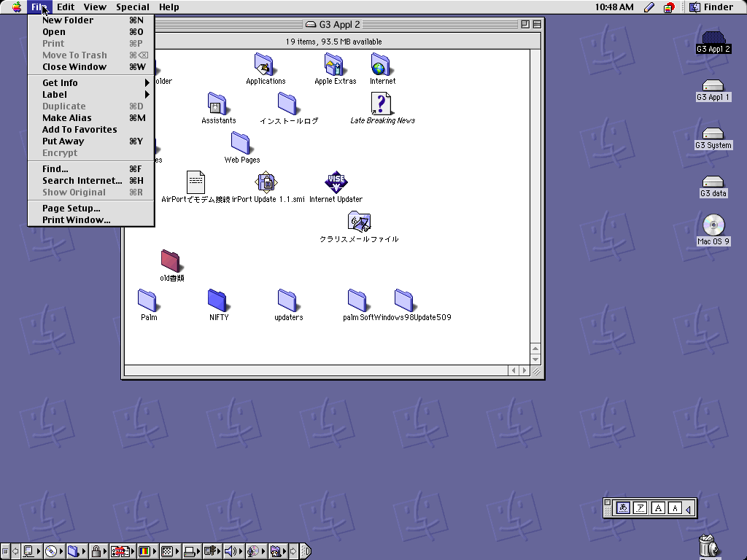The width and height of the screenshot is (747, 560).
Task: Expand the Get Info submenu
Action: point(91,83)
